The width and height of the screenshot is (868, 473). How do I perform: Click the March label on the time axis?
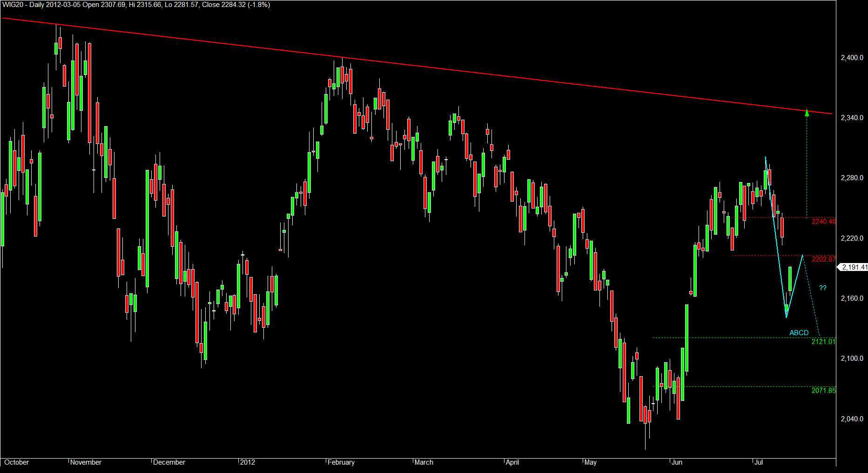424,462
